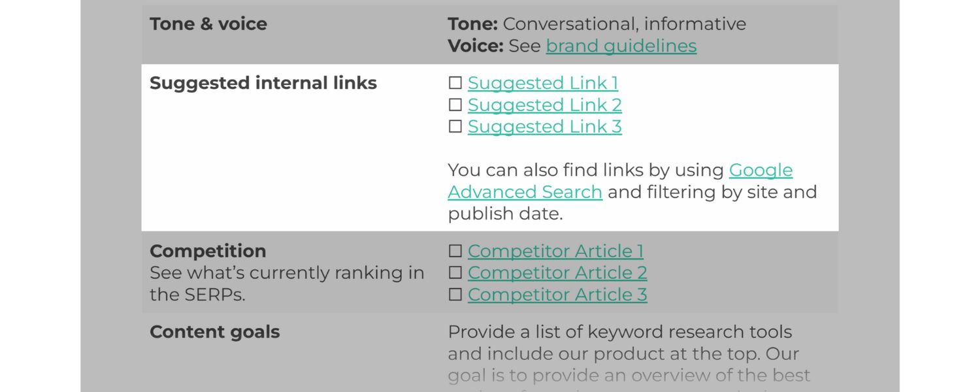980x392 pixels.
Task: Toggle the checkbox for Suggested Link 3
Action: 455,127
